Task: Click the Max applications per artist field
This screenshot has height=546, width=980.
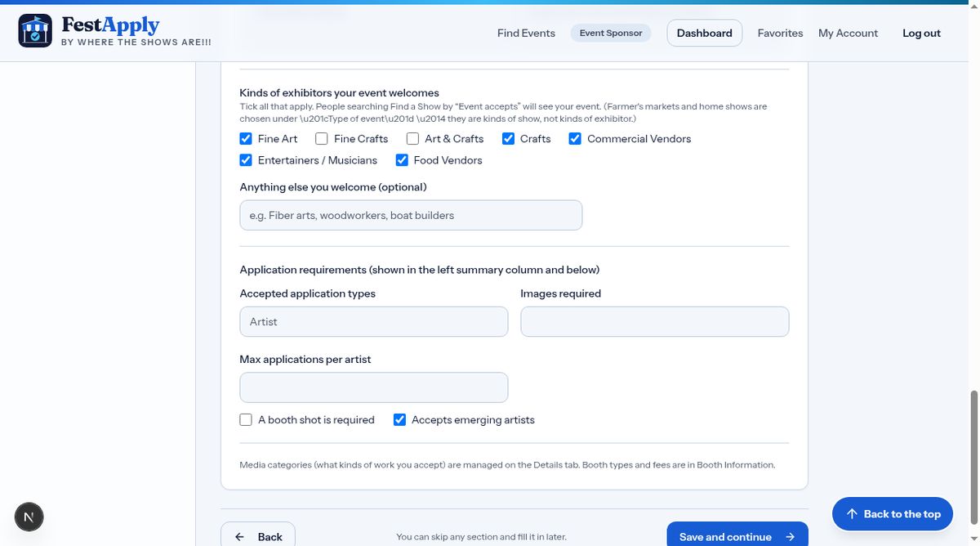Action: click(x=374, y=387)
